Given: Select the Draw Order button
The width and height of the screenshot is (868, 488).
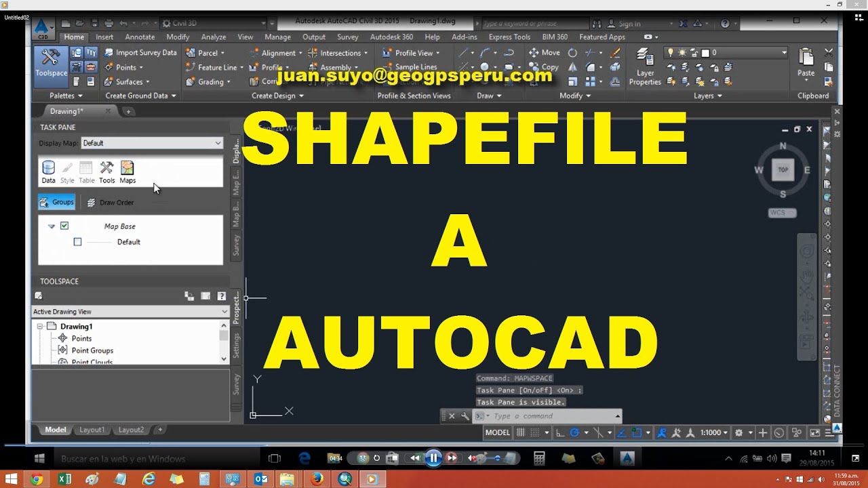Looking at the screenshot, I should pyautogui.click(x=110, y=202).
